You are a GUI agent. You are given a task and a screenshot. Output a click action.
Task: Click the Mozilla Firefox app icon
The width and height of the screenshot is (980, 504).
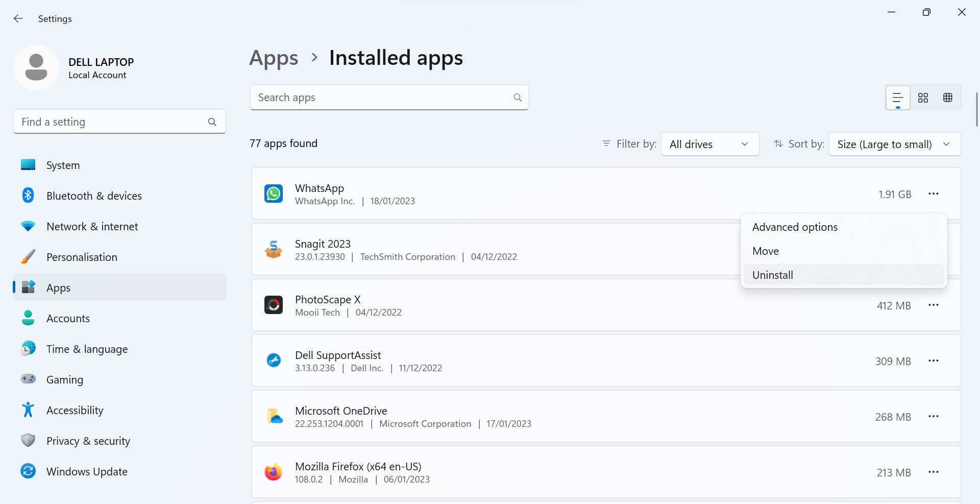tap(274, 472)
